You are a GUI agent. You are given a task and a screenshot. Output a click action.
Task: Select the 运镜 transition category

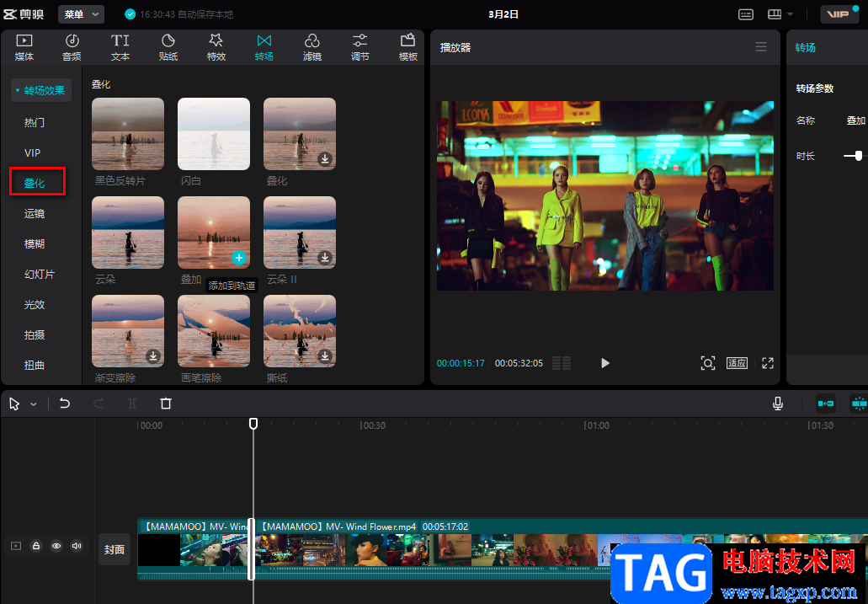(x=35, y=214)
